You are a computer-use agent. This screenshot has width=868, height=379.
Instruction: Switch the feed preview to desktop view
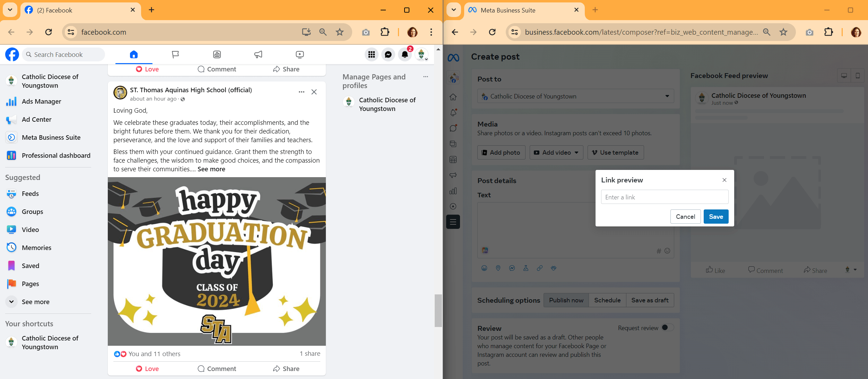click(844, 76)
